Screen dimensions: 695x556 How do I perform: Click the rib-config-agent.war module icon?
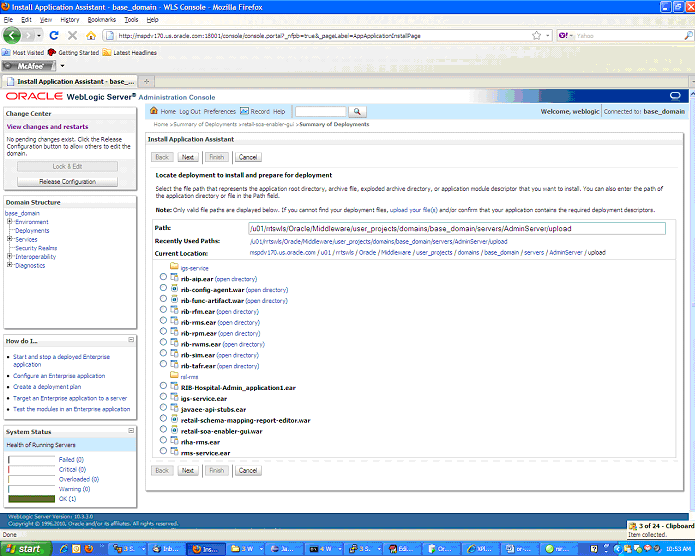click(x=174, y=288)
